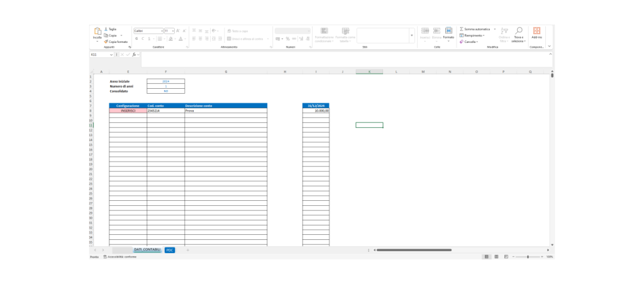Apply font color A
The height and width of the screenshot is (284, 644).
(x=180, y=38)
